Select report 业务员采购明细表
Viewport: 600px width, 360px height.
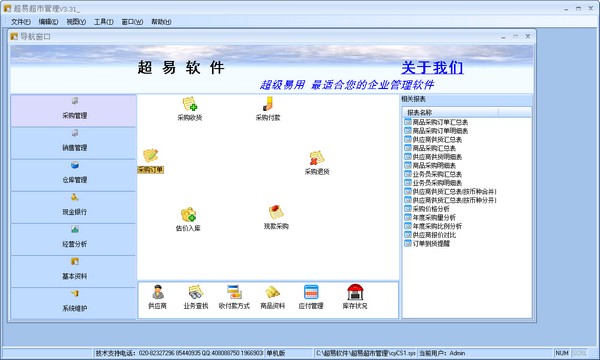click(x=433, y=183)
